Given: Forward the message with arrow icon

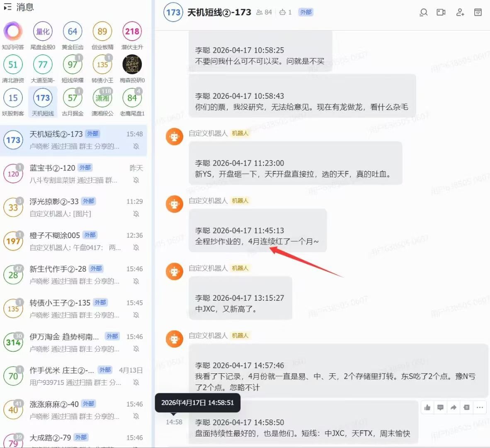Looking at the screenshot, I should coord(454,407).
